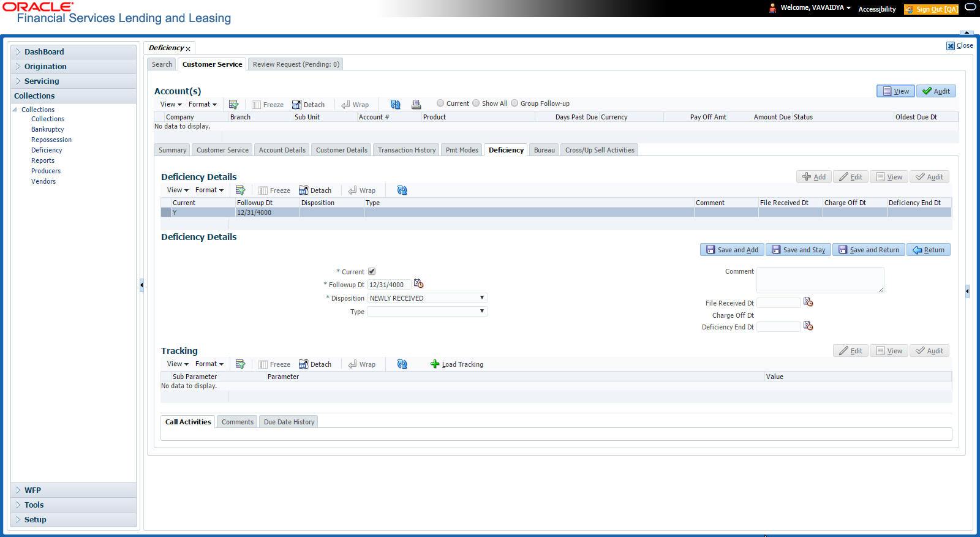Close the Deficiency page tab with x

point(188,48)
